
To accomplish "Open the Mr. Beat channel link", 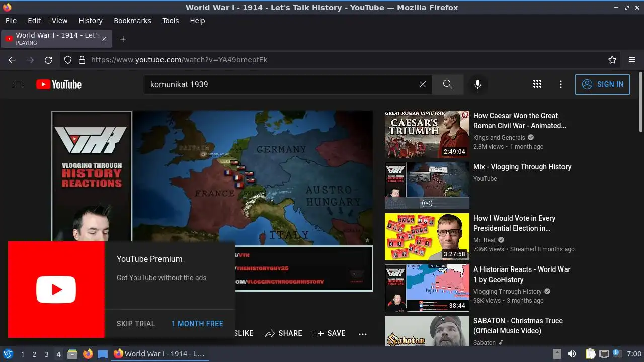I will tap(485, 240).
